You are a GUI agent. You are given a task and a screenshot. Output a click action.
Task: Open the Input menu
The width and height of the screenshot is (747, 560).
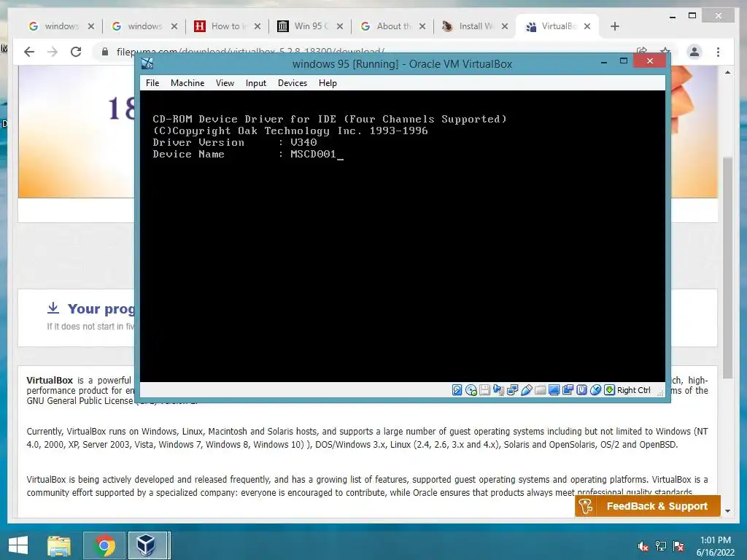(256, 83)
